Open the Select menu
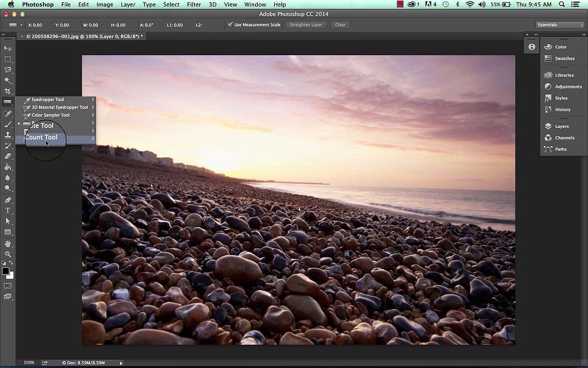588x368 pixels. point(171,5)
